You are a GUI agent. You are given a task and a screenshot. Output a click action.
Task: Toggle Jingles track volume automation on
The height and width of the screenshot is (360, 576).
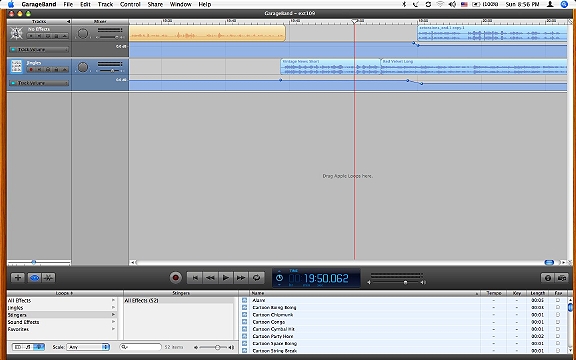(x=13, y=83)
